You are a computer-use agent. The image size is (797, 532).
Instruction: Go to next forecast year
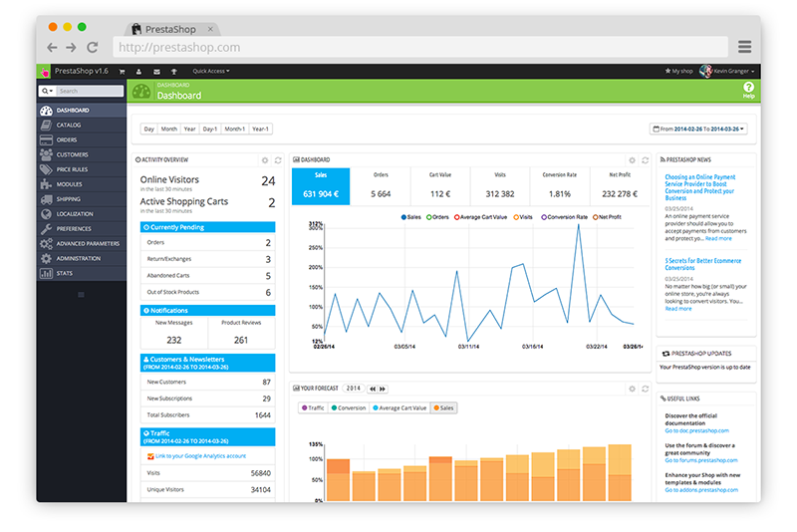click(383, 389)
